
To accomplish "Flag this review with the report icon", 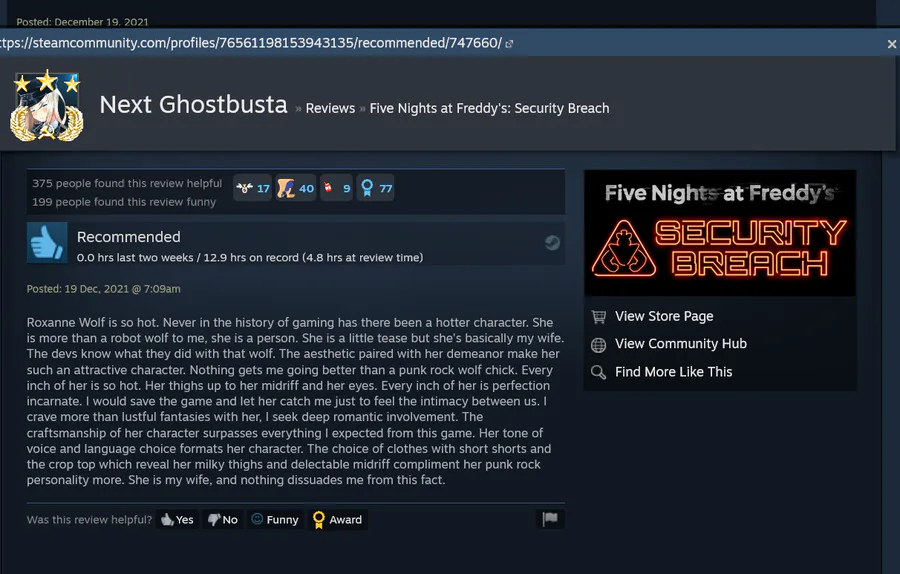I will (550, 519).
